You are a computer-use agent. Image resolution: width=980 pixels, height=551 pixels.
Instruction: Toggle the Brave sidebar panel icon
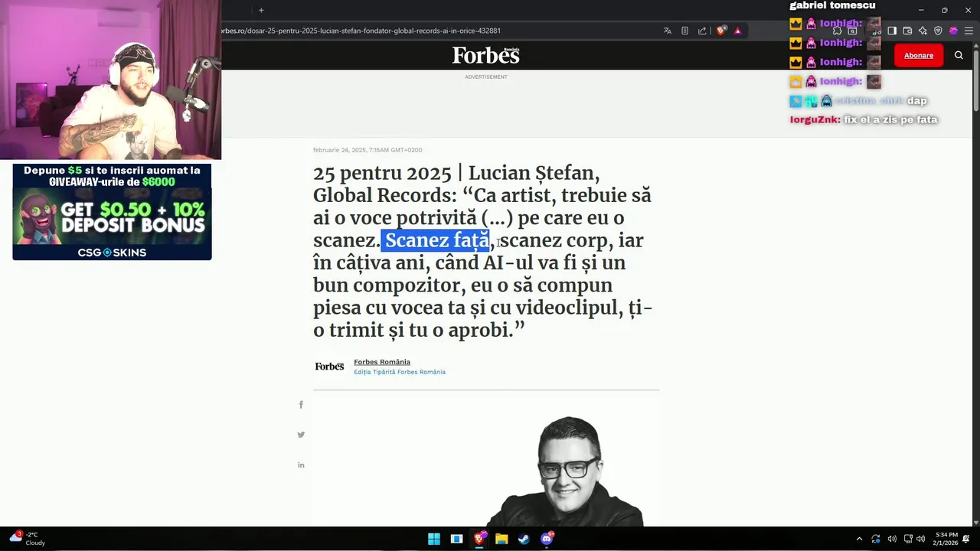[x=892, y=31]
